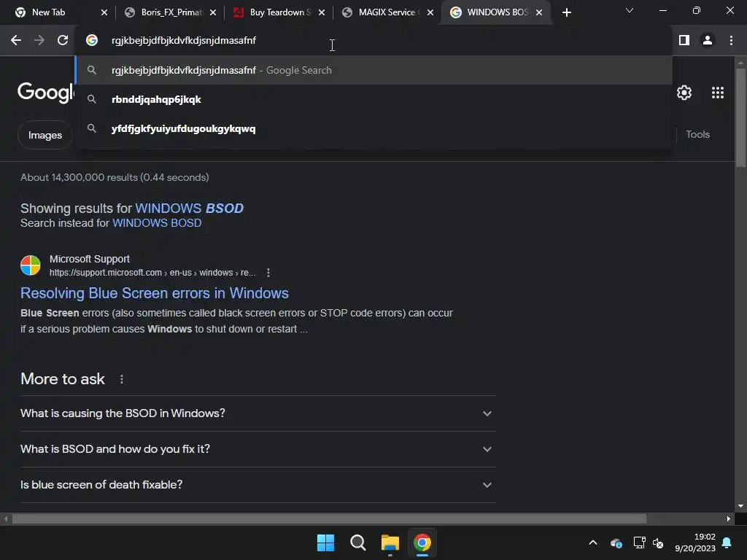This screenshot has width=747, height=560.
Task: Click the forward navigation arrow
Action: tap(39, 41)
